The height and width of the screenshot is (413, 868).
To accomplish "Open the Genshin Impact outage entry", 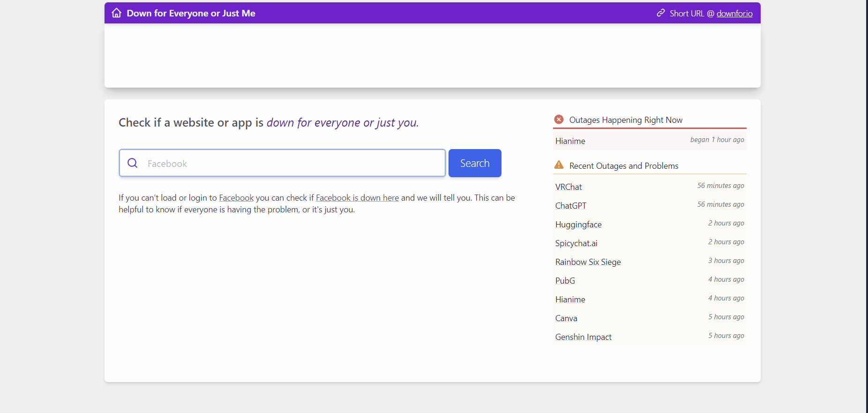I will (584, 337).
